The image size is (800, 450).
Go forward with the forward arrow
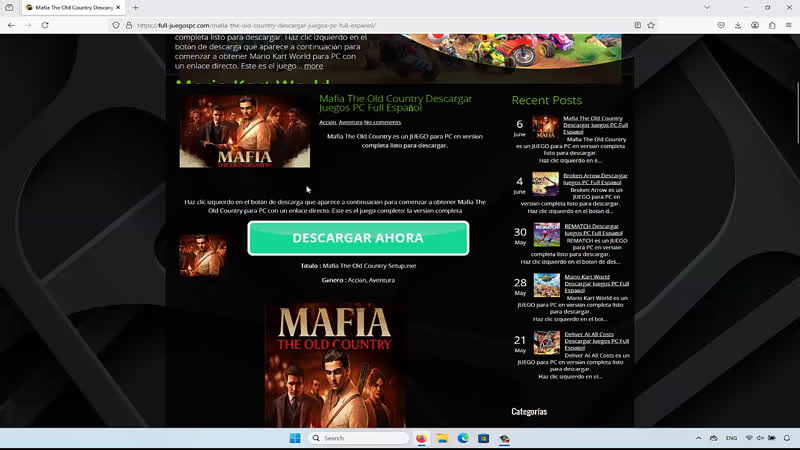[28, 25]
